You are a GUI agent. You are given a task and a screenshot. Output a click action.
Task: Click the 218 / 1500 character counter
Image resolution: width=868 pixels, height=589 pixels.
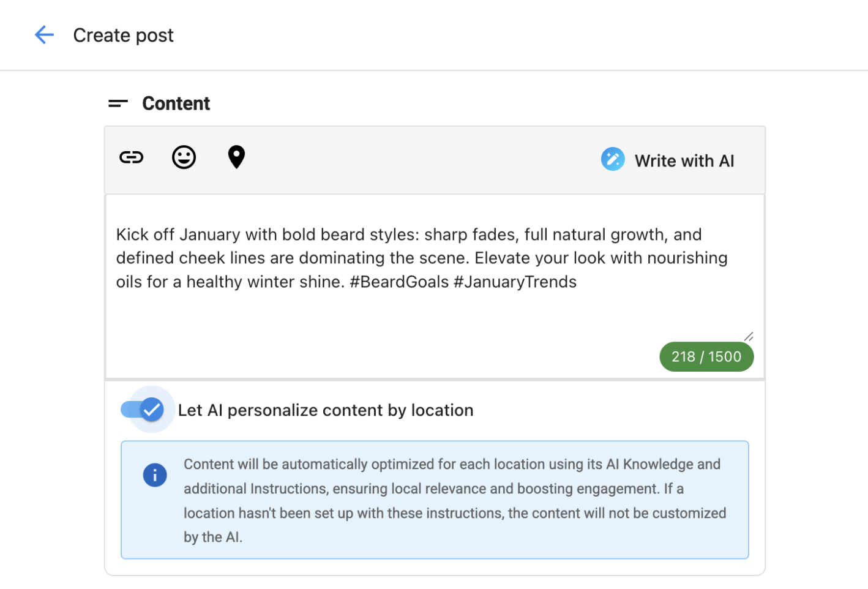pyautogui.click(x=706, y=357)
